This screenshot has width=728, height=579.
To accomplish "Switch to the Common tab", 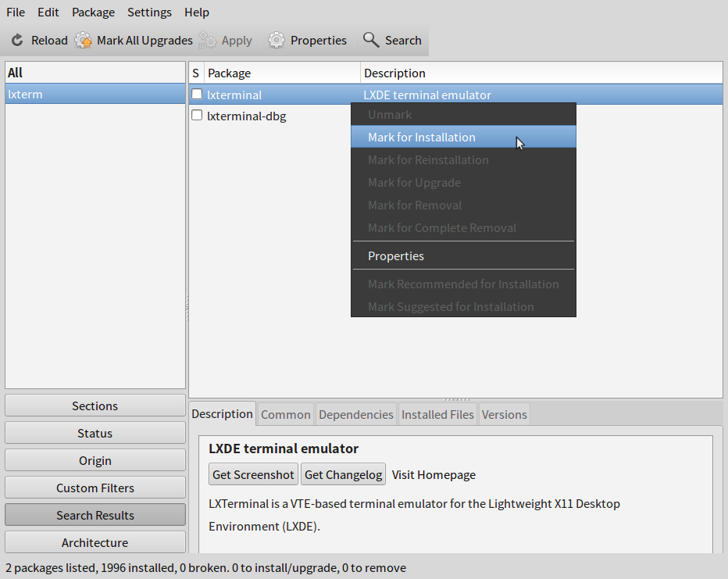I will point(286,414).
